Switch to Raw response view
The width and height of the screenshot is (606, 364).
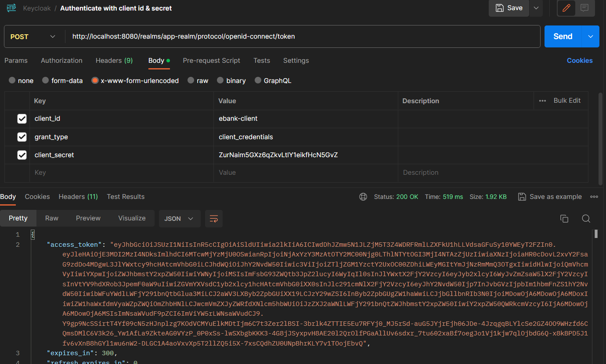52,218
